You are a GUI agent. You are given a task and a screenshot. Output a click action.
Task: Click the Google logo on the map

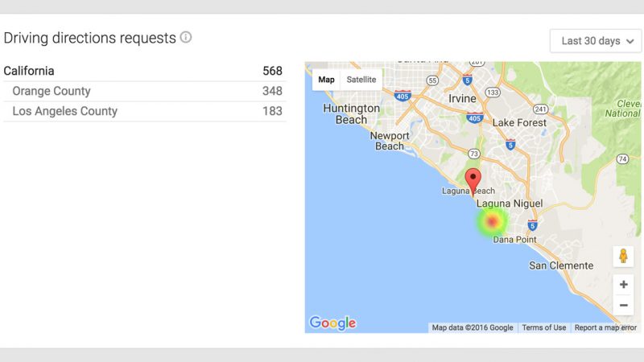[332, 323]
